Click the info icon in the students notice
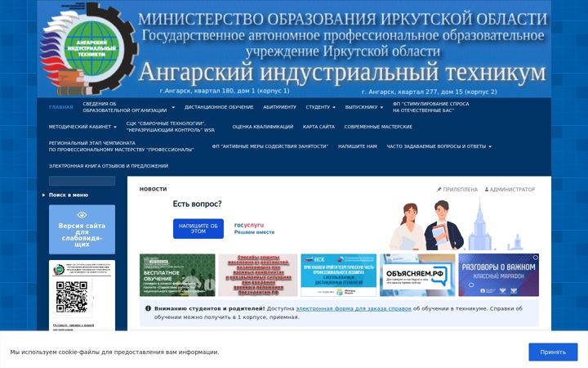 (x=148, y=308)
